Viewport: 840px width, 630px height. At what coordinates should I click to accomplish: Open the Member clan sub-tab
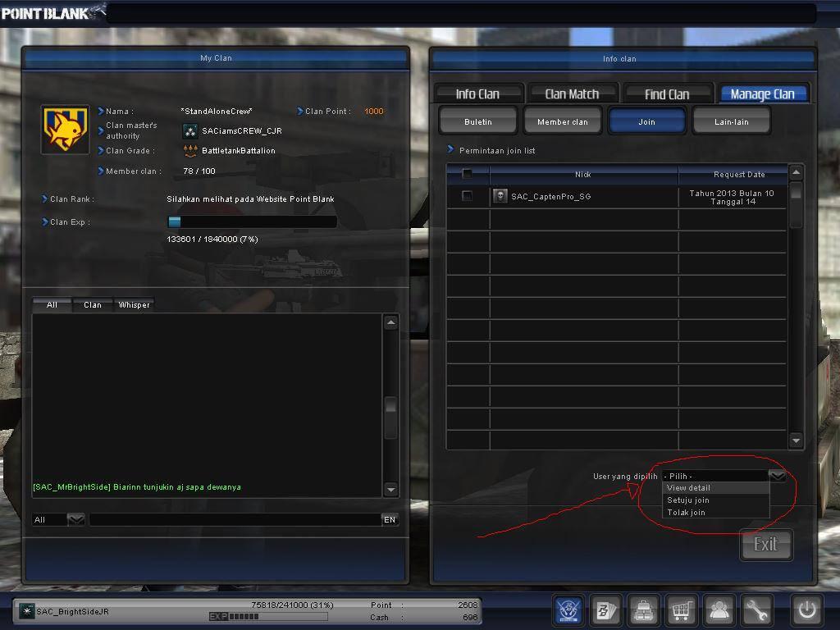(x=563, y=121)
